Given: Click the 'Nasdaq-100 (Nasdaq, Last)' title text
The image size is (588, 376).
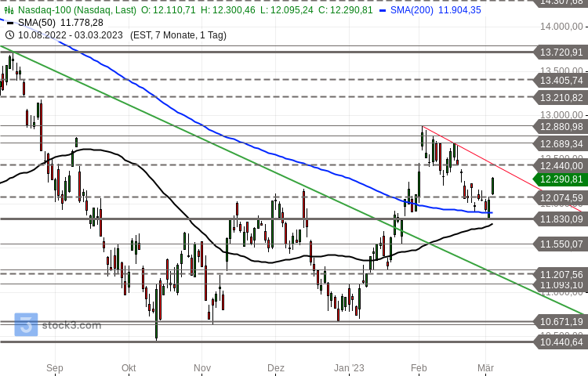Looking at the screenshot, I should [77, 10].
